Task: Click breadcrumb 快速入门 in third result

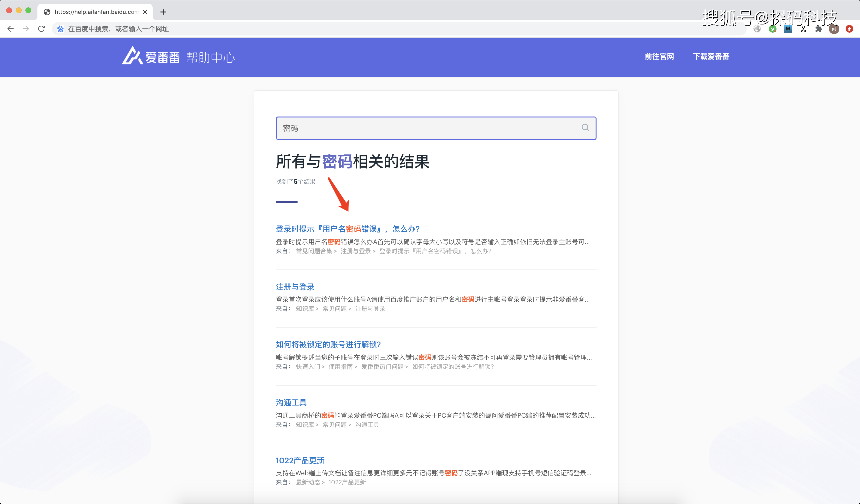Action: [x=308, y=367]
